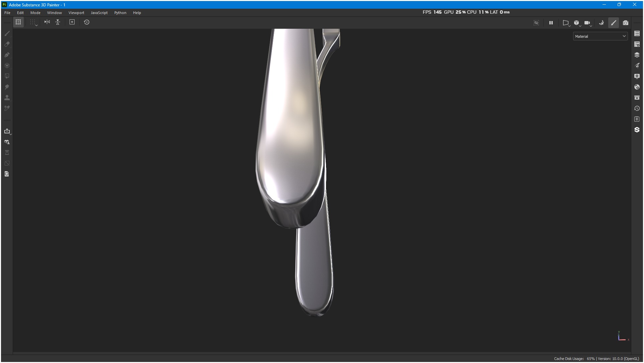This screenshot has height=363, width=644.
Task: Open the Python menu
Action: [120, 13]
